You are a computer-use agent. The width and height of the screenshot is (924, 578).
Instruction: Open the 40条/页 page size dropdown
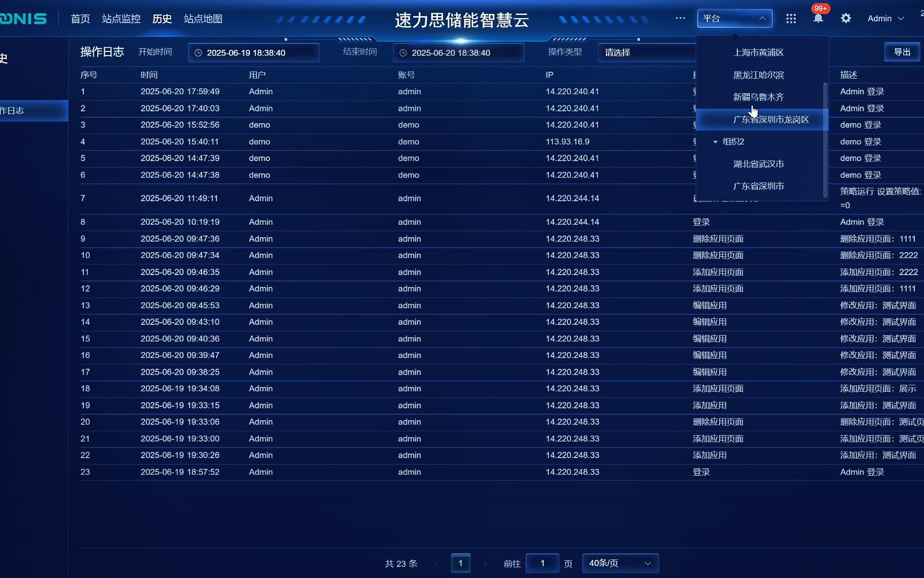[x=620, y=563]
